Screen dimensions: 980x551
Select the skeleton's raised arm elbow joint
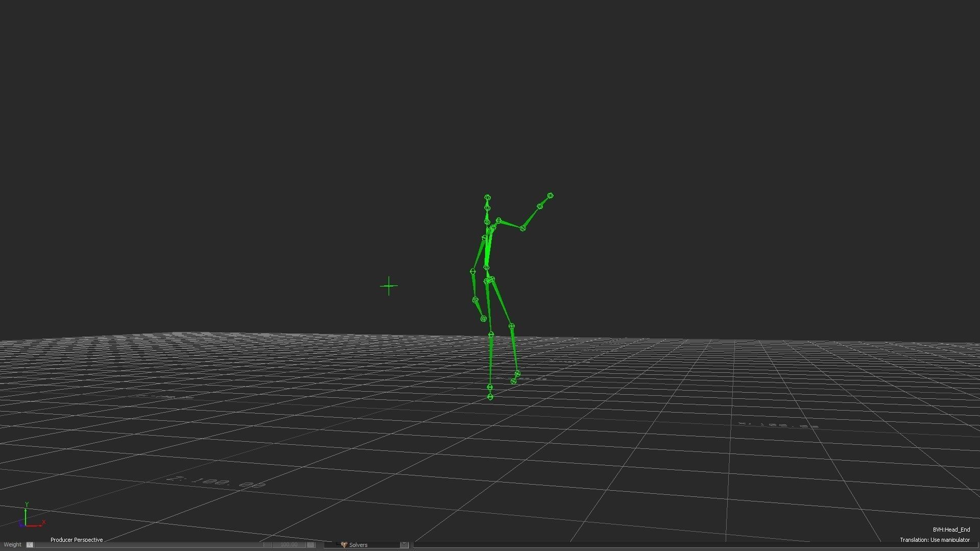(523, 228)
